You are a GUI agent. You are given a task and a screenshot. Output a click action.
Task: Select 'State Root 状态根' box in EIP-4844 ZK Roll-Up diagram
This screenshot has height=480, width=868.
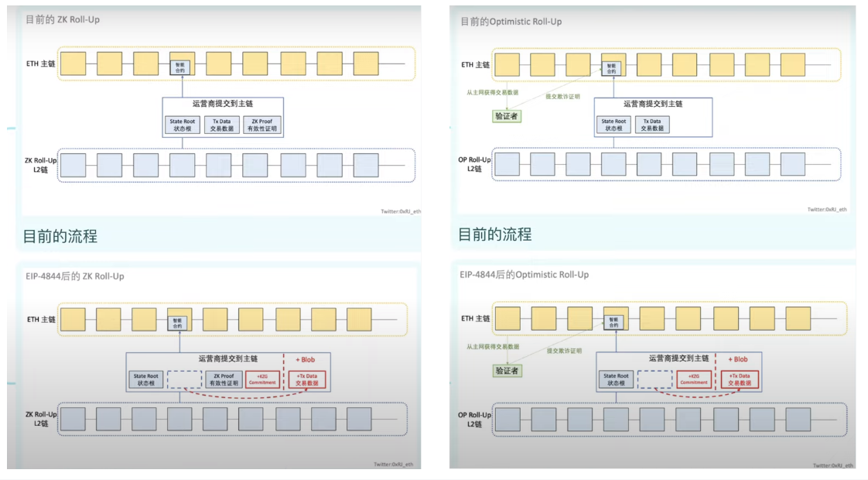click(146, 379)
